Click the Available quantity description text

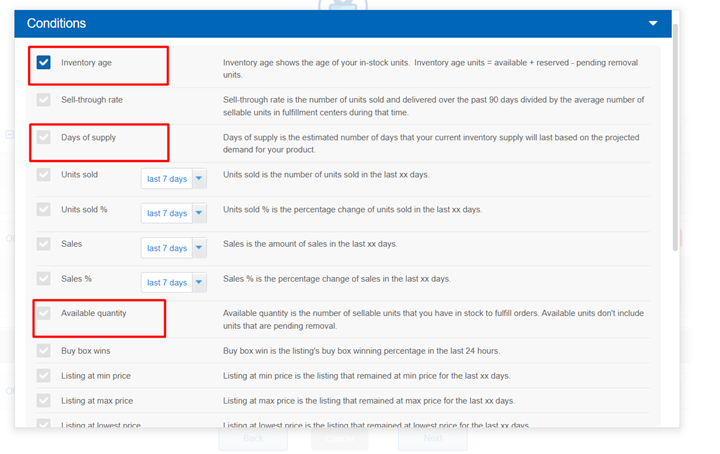coord(433,319)
